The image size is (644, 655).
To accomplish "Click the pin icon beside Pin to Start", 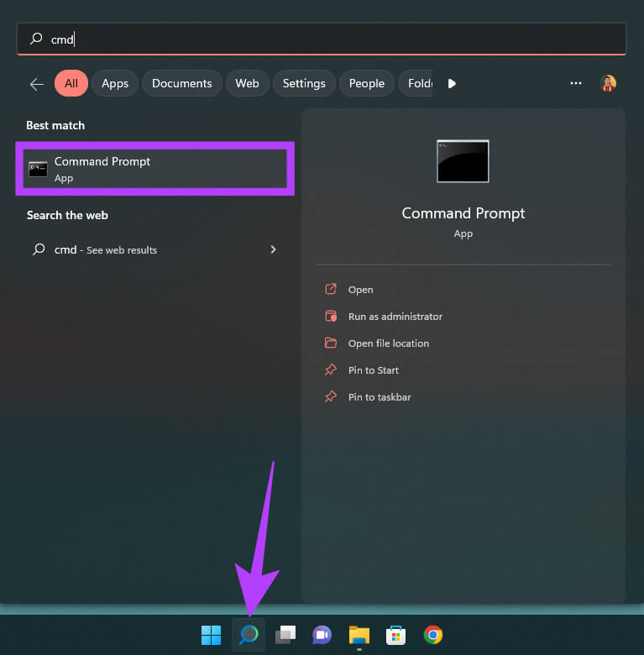I will click(331, 369).
